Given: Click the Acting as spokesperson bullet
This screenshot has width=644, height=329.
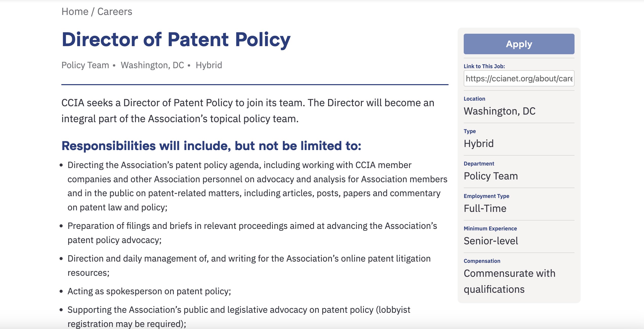Looking at the screenshot, I should tap(149, 291).
